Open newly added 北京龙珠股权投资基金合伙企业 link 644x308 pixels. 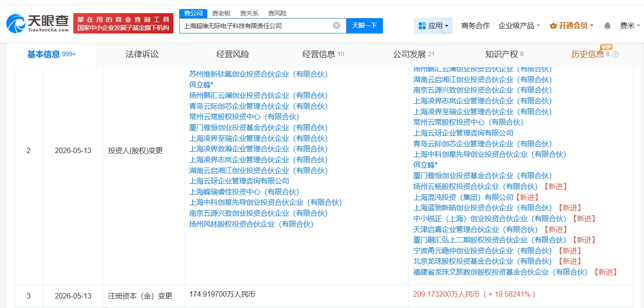pyautogui.click(x=482, y=261)
